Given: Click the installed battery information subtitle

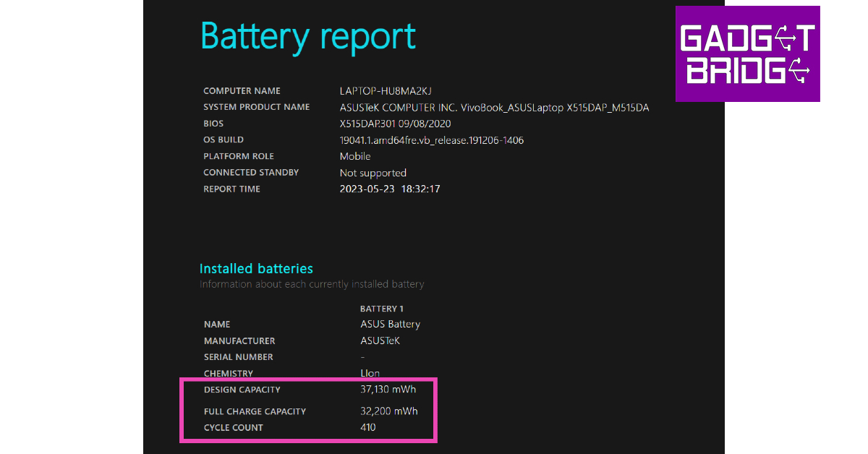Looking at the screenshot, I should tap(311, 284).
